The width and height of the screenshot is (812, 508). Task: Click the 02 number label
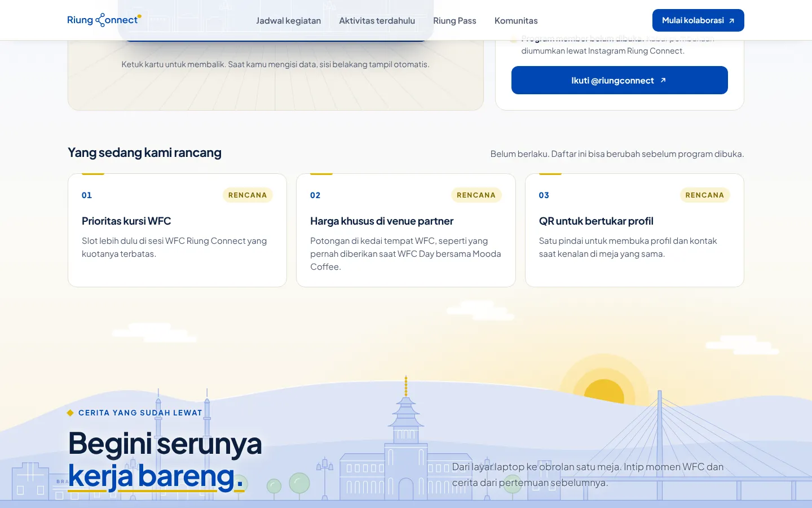click(x=315, y=195)
